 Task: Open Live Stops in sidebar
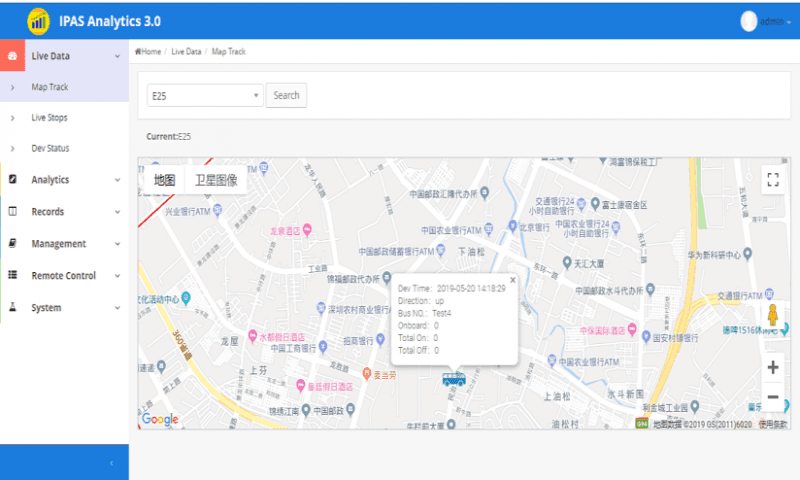tap(49, 118)
